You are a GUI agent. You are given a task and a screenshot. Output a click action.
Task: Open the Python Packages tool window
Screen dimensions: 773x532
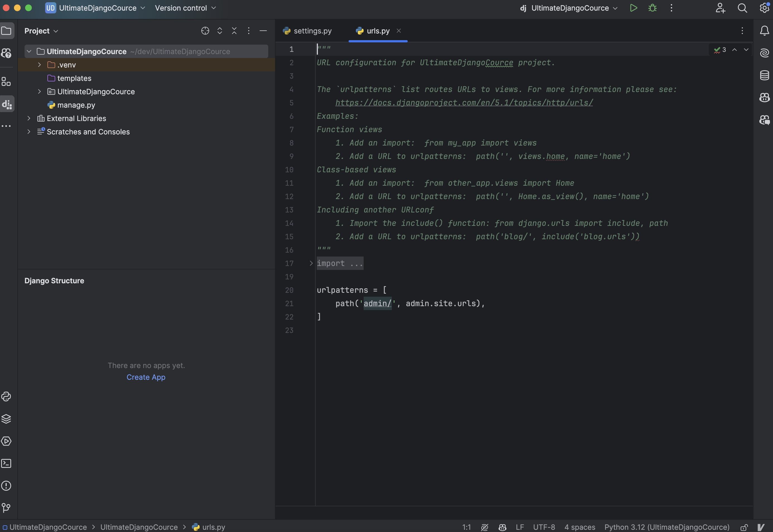6,419
